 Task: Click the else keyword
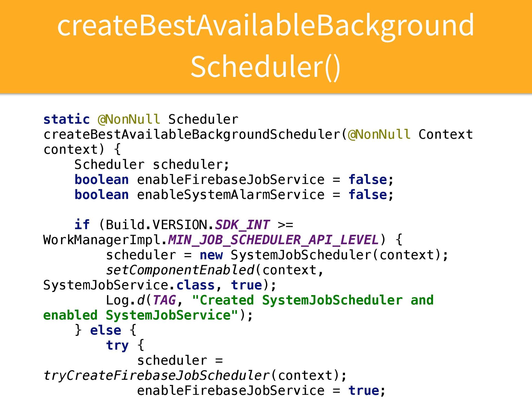[x=106, y=330]
